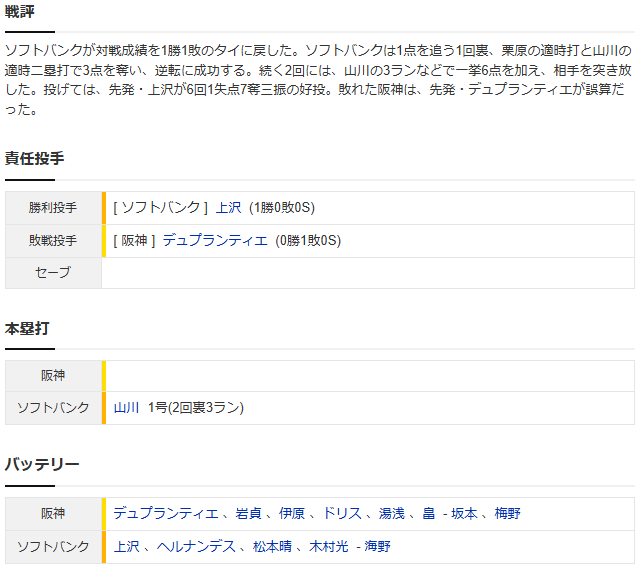Image resolution: width=640 pixels, height=568 pixels.
Task: Select the [ ソフトバンク ] team tag in winning pitcher row
Action: 160,208
